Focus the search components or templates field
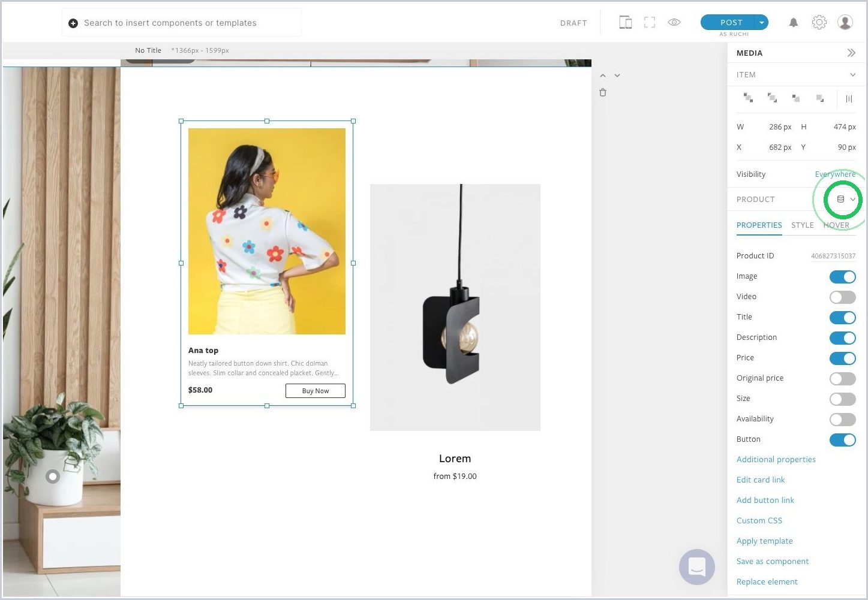868x600 pixels. coord(182,23)
